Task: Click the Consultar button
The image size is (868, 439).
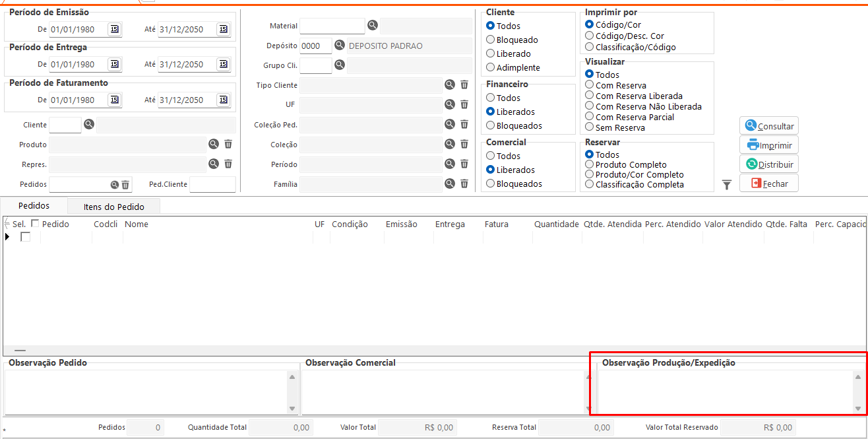Action: point(769,126)
